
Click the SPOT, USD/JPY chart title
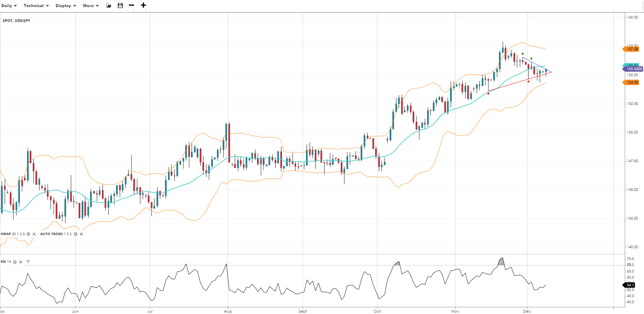tap(17, 21)
